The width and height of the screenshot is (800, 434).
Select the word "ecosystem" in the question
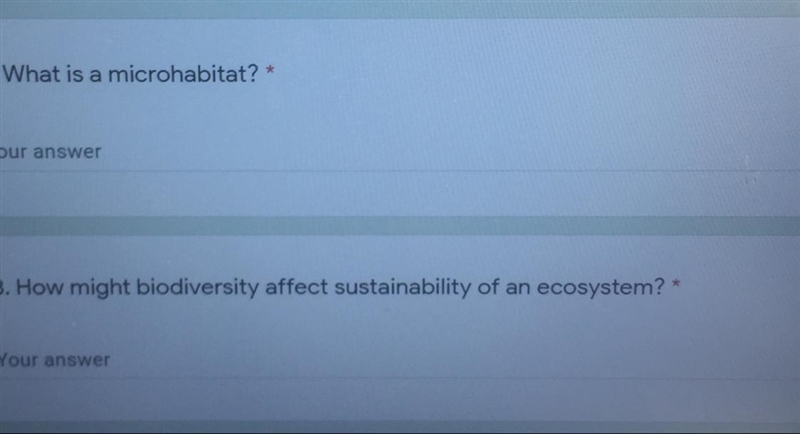pyautogui.click(x=595, y=289)
